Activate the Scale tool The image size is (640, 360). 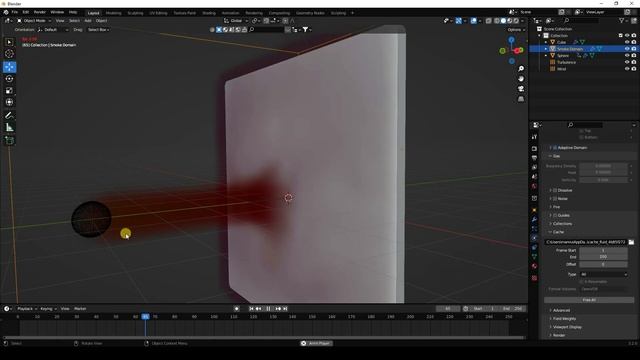pyautogui.click(x=9, y=91)
